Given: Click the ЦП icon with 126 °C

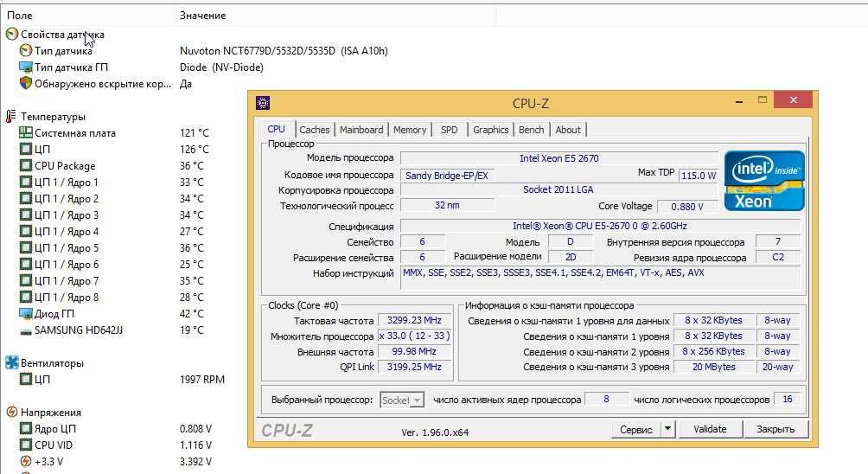Looking at the screenshot, I should click(25, 149).
